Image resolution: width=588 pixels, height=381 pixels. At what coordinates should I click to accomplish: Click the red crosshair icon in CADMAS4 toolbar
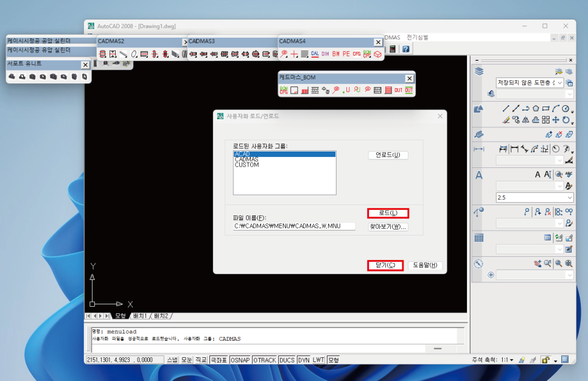[295, 54]
